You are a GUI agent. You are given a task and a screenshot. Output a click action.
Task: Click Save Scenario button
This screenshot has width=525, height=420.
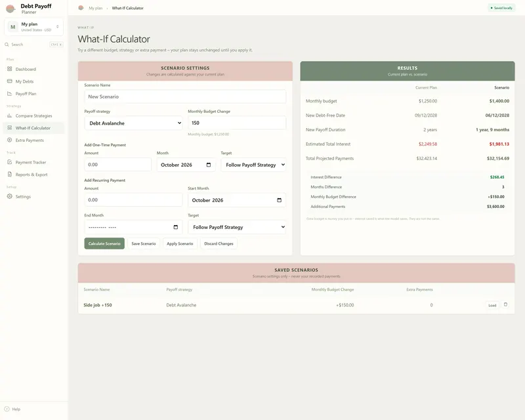pos(144,243)
